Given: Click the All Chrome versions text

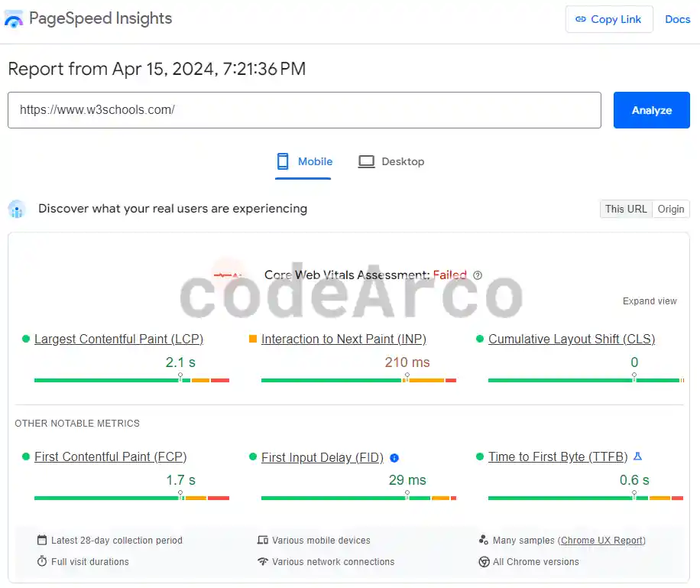Looking at the screenshot, I should [536, 562].
